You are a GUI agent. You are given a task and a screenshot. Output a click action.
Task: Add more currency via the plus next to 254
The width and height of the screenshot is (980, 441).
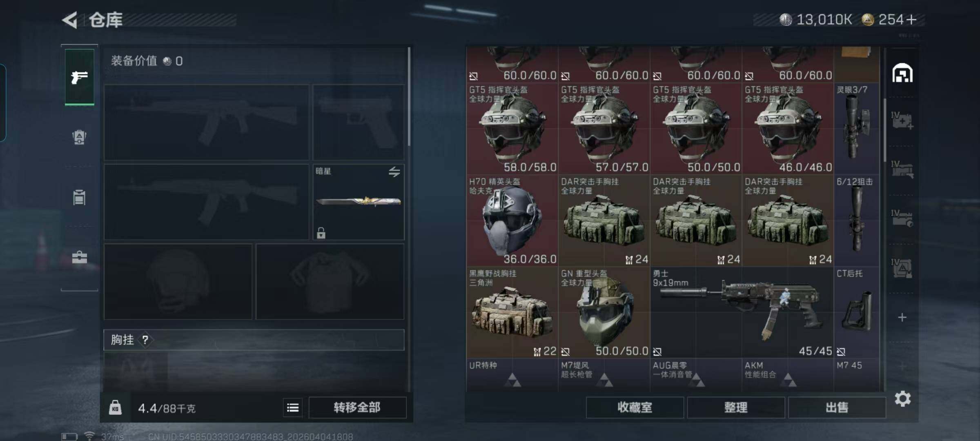pos(911,20)
